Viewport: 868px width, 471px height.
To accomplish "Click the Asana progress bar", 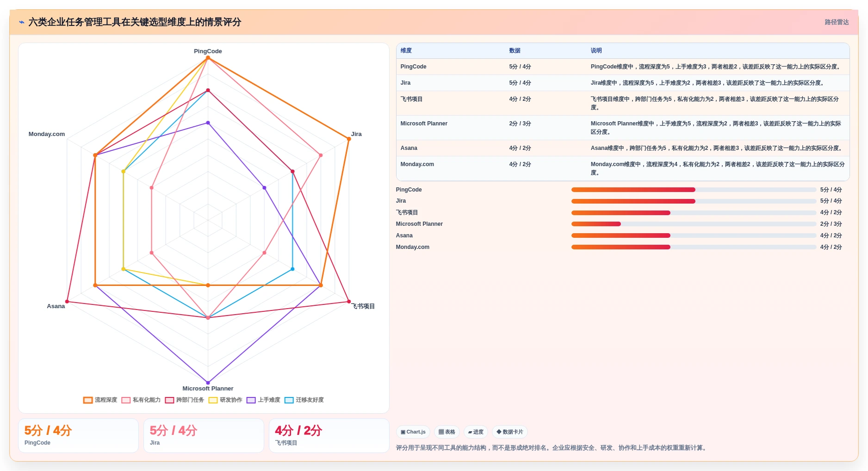I will click(694, 235).
